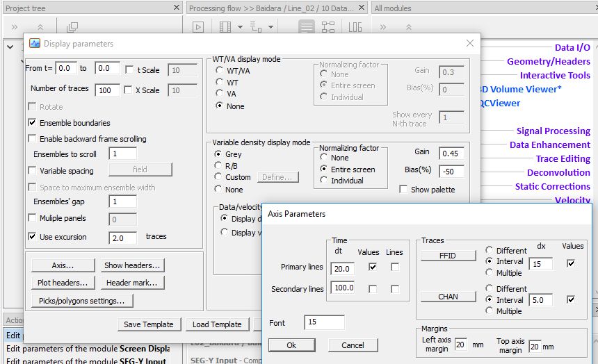The width and height of the screenshot is (598, 364).
Task: Click the Bias(%) field showing -50
Action: pos(451,171)
